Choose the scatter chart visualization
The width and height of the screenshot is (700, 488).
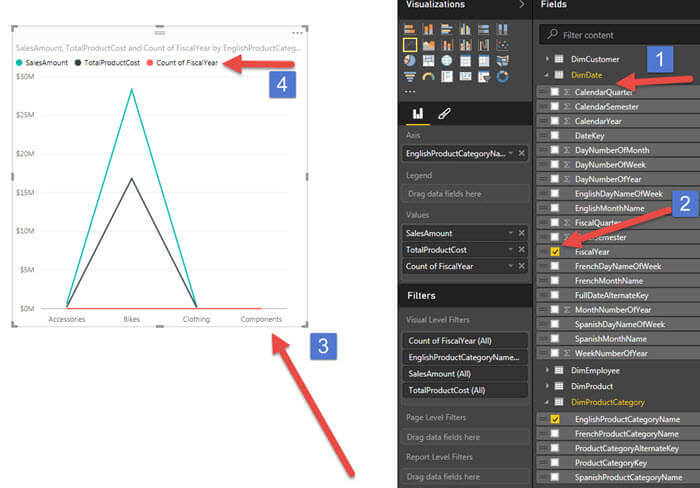[503, 45]
